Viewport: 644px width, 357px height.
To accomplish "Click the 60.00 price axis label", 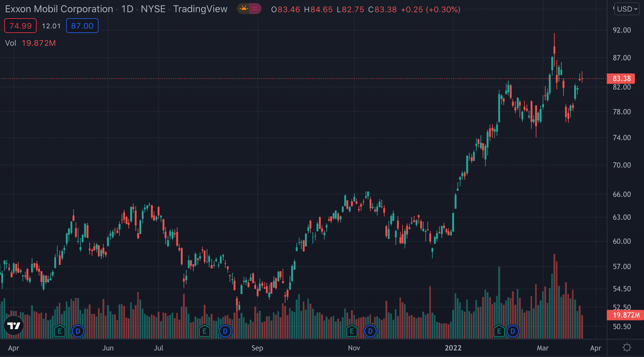I will click(622, 242).
